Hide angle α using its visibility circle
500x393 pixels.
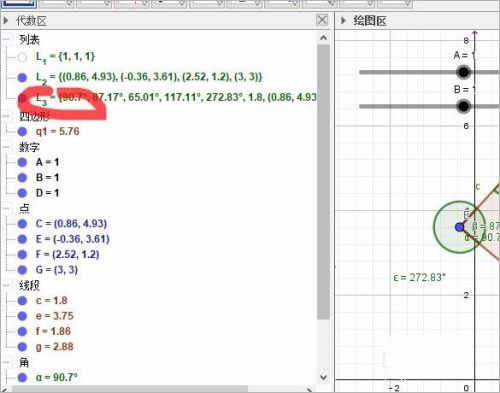coord(22,378)
